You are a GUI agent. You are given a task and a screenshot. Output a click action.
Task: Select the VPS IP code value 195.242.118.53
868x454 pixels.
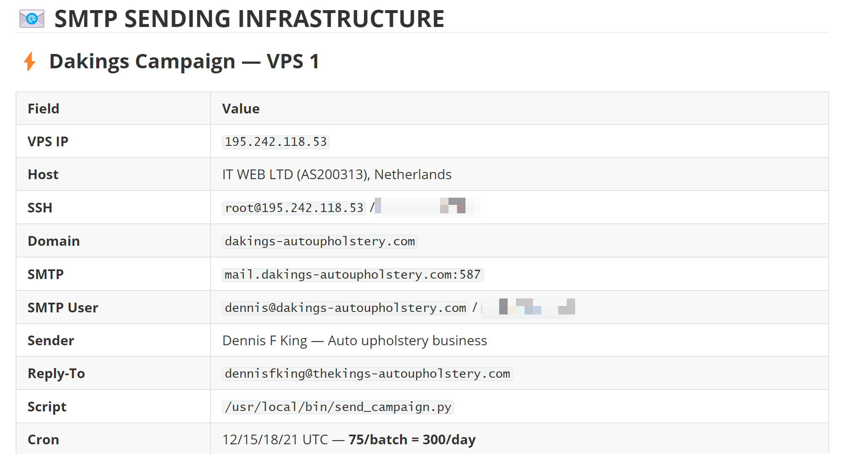coord(276,142)
